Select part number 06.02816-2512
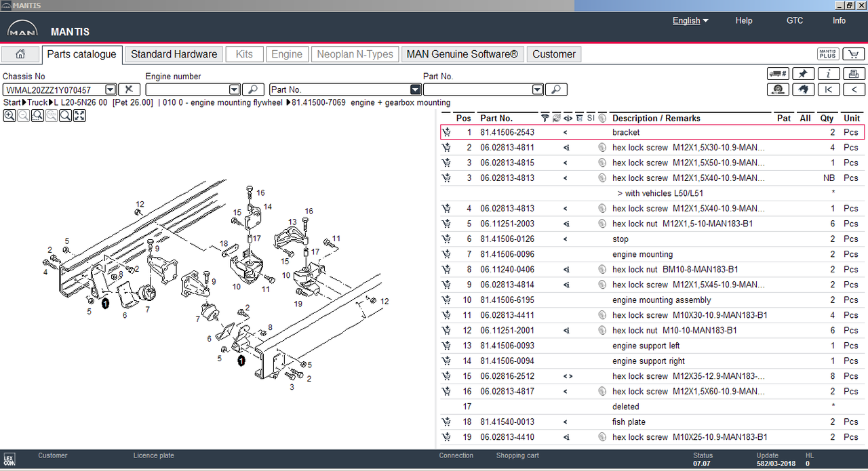This screenshot has width=868, height=471. tap(507, 376)
